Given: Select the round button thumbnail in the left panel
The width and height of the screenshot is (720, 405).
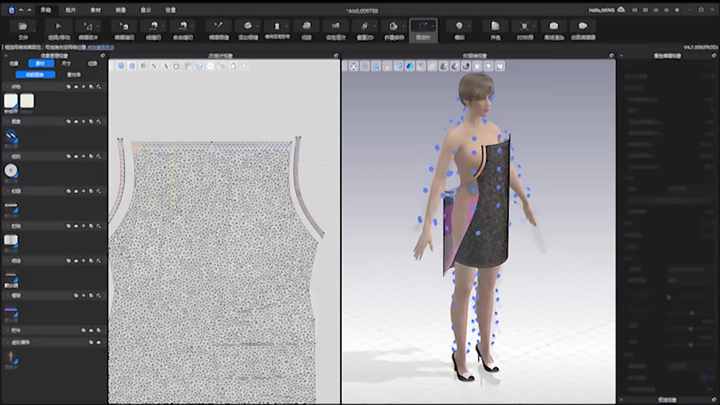Looking at the screenshot, I should (x=11, y=171).
